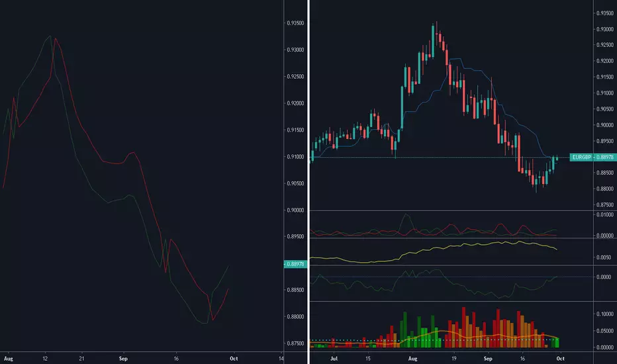Click 0.89500 on the left chart price axis
The image size is (617, 364).
(x=295, y=236)
